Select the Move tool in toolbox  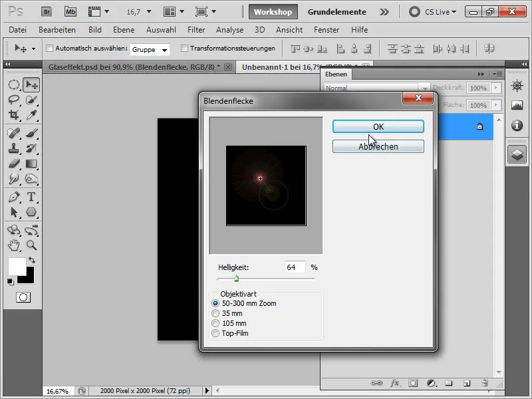[31, 84]
